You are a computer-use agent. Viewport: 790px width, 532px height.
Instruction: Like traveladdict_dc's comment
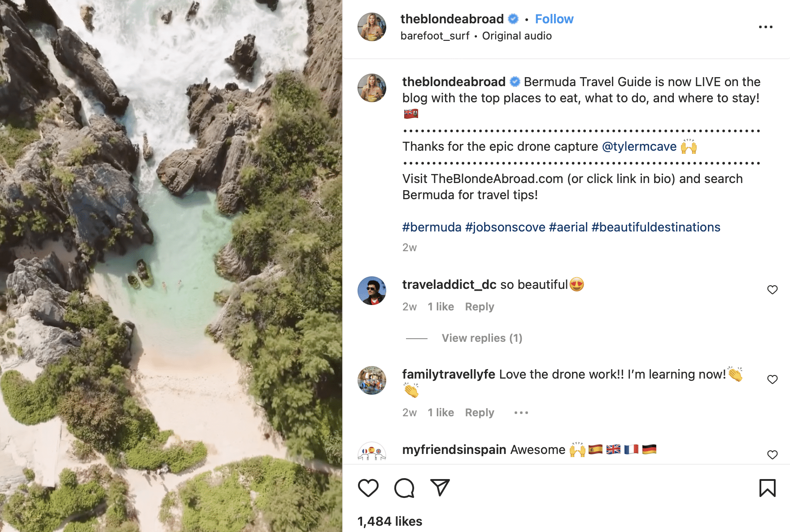pyautogui.click(x=772, y=290)
